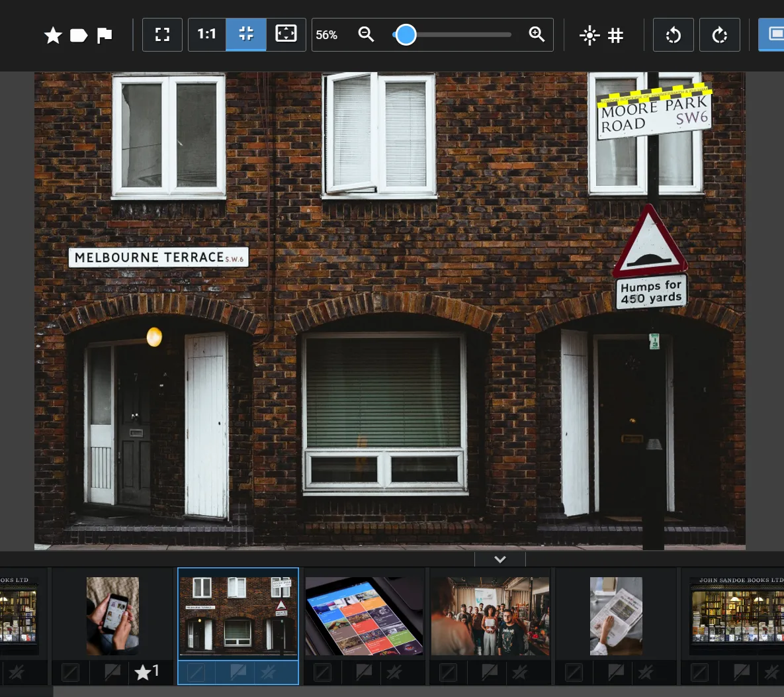Flag the newspaper thumbnail

tap(616, 672)
